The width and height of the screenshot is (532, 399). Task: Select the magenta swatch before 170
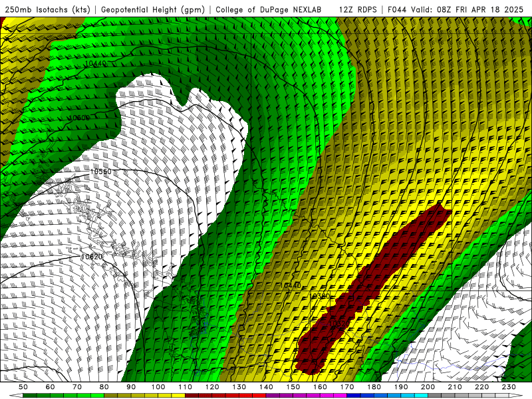click(x=340, y=395)
